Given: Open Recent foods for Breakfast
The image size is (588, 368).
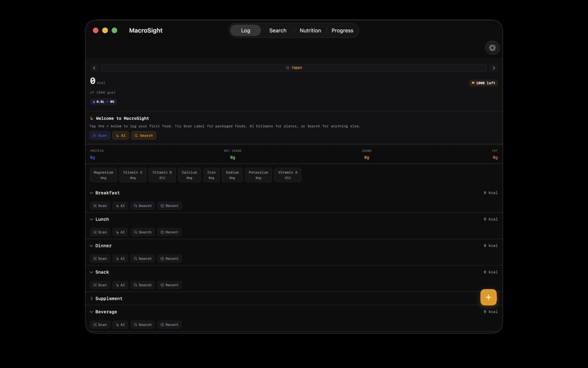Looking at the screenshot, I should click(170, 206).
